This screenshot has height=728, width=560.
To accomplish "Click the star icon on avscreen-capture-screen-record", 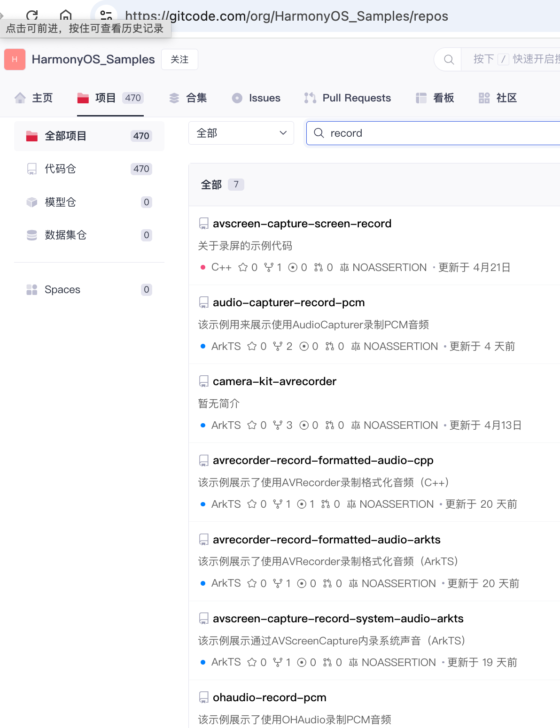I will tap(243, 267).
